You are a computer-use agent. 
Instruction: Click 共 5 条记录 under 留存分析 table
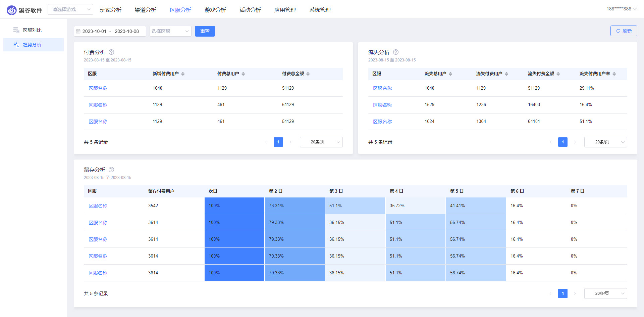[96, 293]
